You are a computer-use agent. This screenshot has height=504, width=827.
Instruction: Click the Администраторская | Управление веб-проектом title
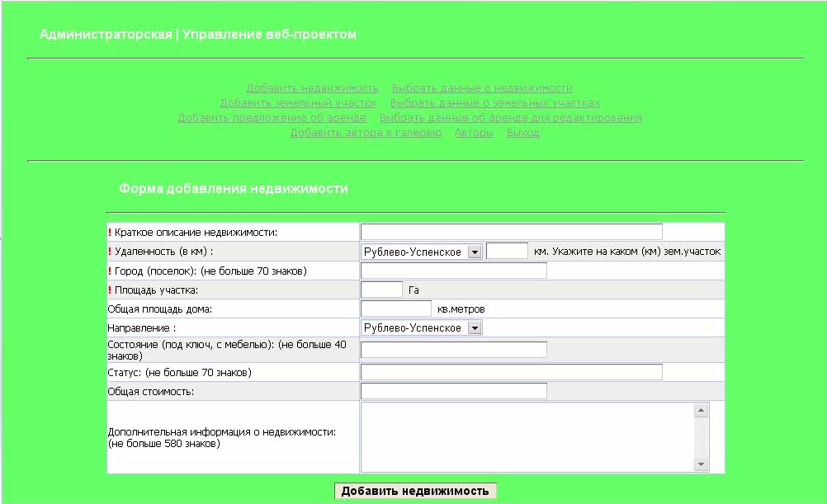(198, 35)
